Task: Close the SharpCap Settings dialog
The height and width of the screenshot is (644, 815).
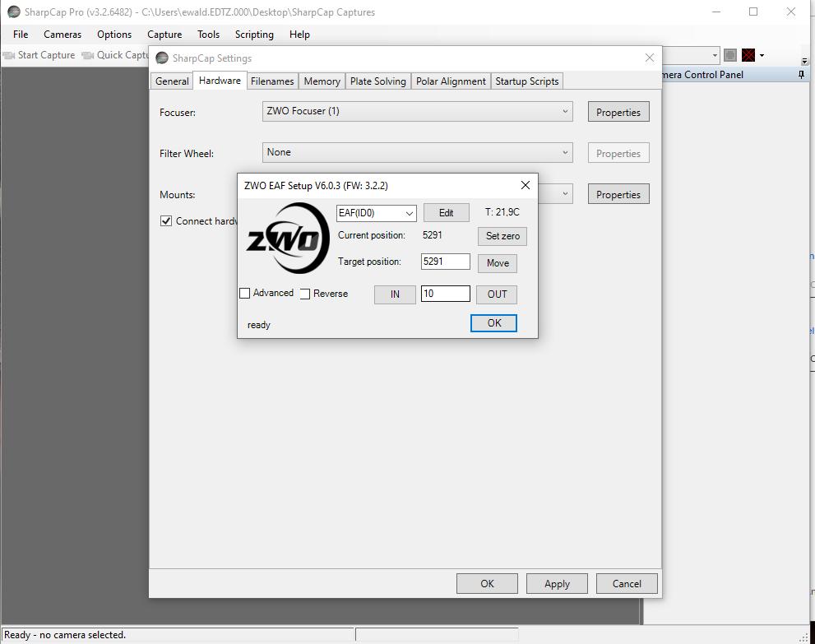Action: tap(650, 58)
